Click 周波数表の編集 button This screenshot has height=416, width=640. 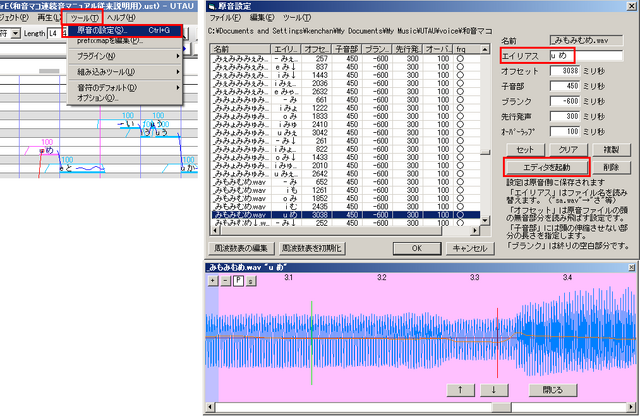241,248
